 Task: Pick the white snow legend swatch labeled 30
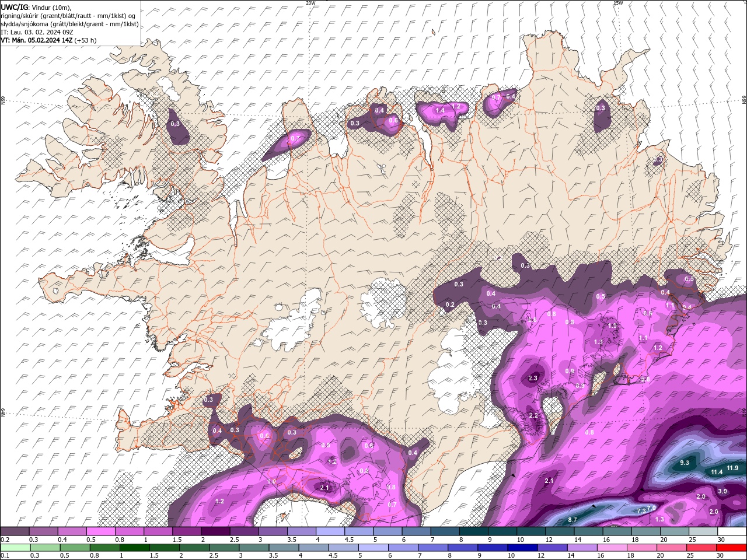(x=732, y=531)
